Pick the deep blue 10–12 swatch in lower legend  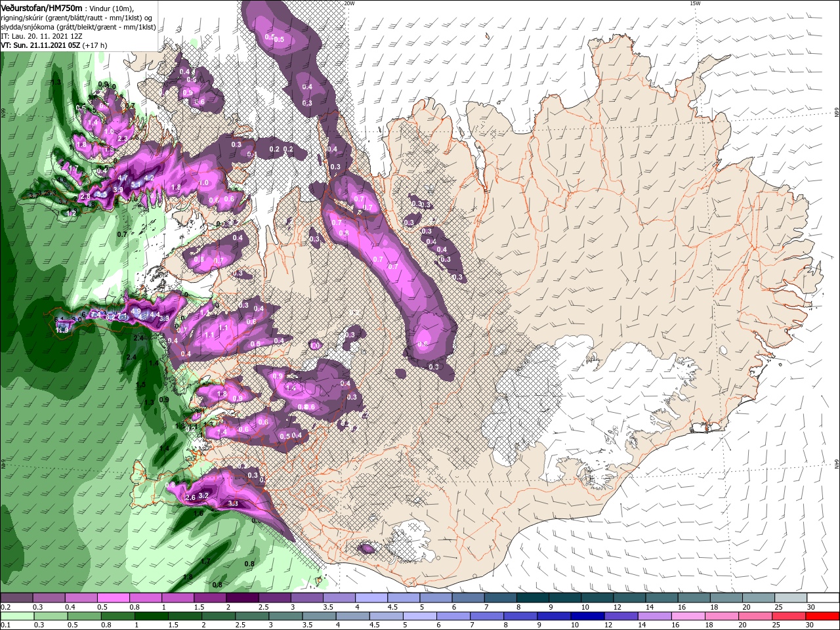tap(587, 616)
